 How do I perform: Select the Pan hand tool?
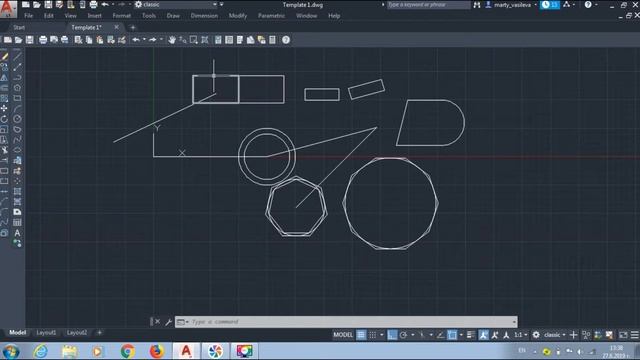click(x=172, y=40)
